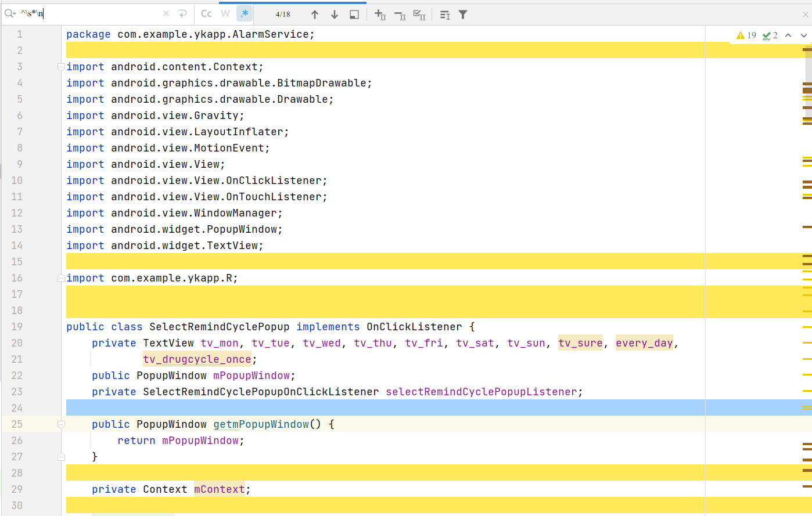Click mContext variable on line 29
Screen dimensions: 812x516
pyautogui.click(x=220, y=489)
